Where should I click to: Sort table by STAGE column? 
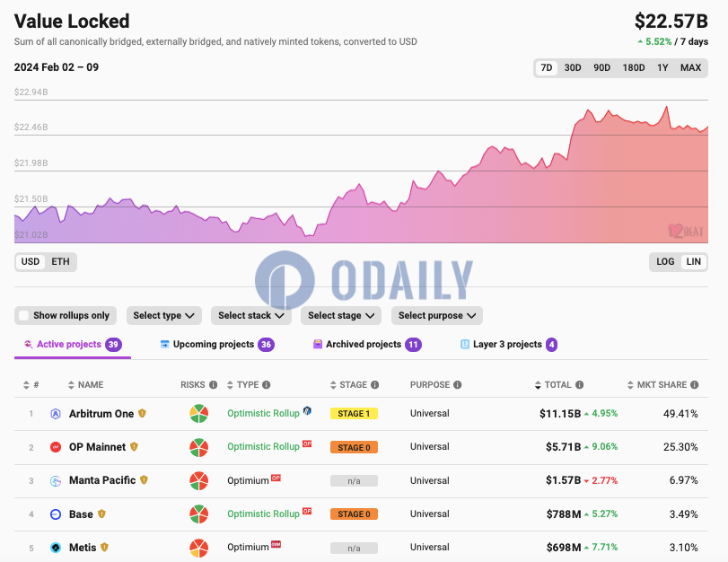coord(348,384)
